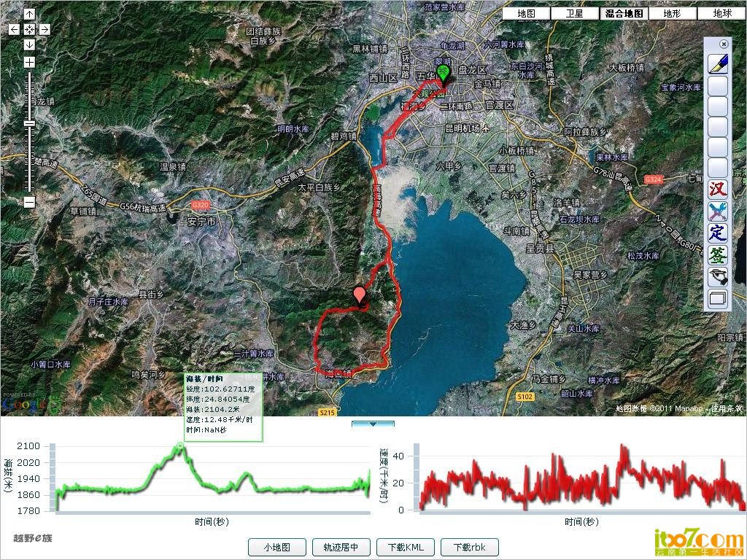
Task: Click the green elevation profile chart
Action: point(212,478)
